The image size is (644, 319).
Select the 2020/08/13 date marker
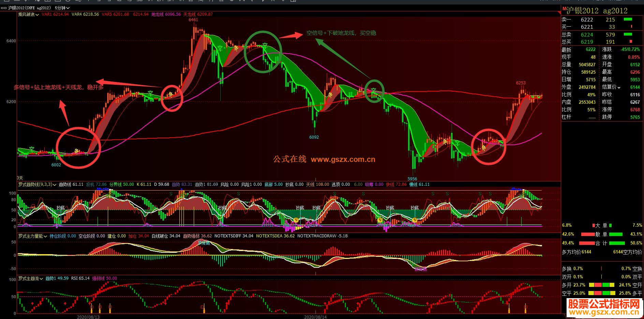88,317
